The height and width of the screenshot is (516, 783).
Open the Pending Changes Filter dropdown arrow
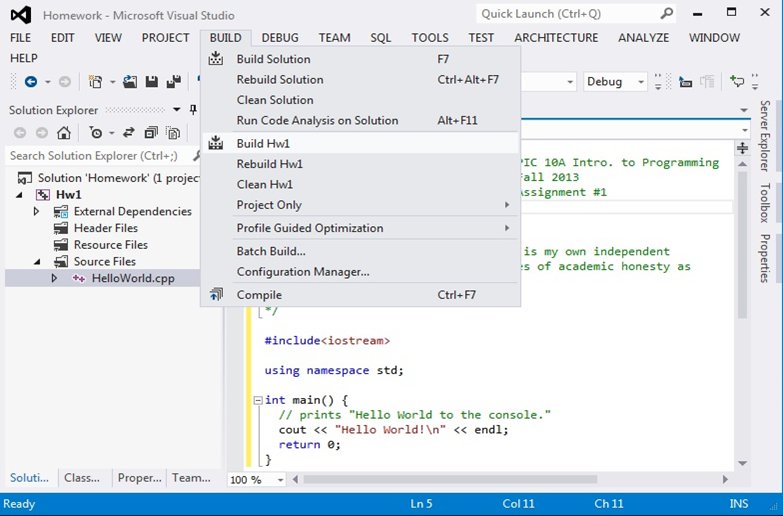[x=111, y=133]
